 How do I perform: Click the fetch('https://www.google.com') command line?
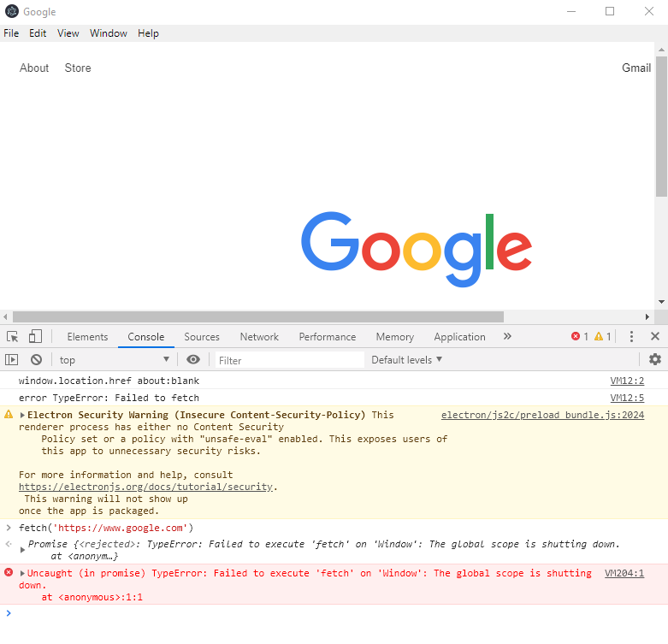tap(106, 529)
